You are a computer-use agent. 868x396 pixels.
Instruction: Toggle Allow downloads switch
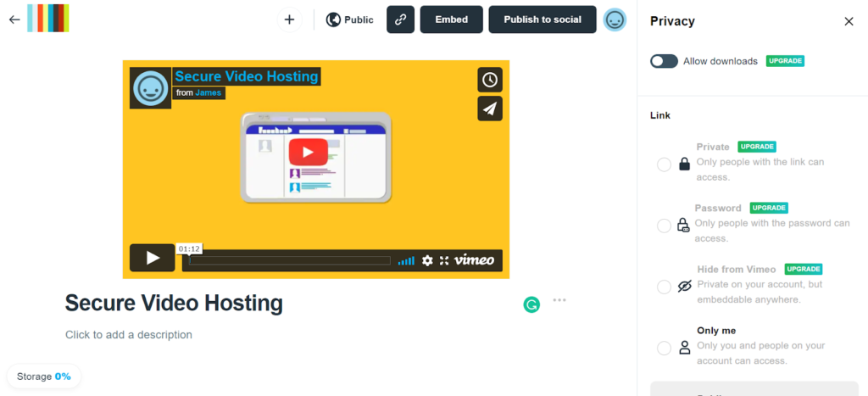(x=664, y=61)
